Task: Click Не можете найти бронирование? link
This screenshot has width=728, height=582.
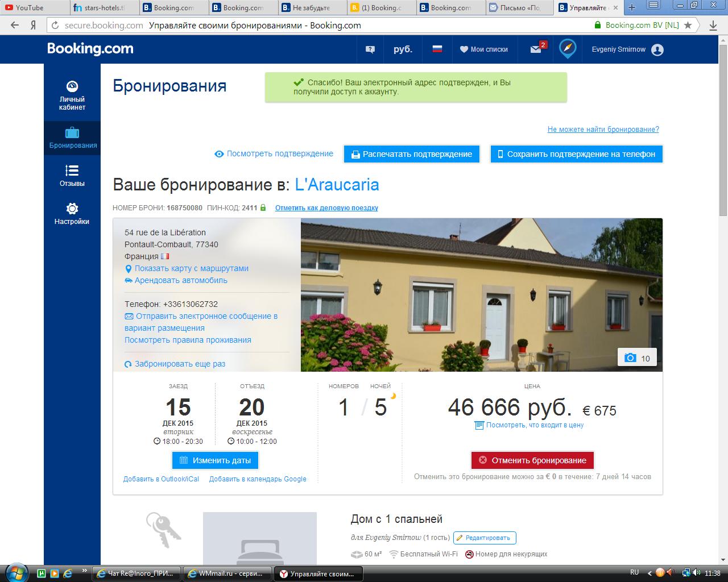Action: 603,130
